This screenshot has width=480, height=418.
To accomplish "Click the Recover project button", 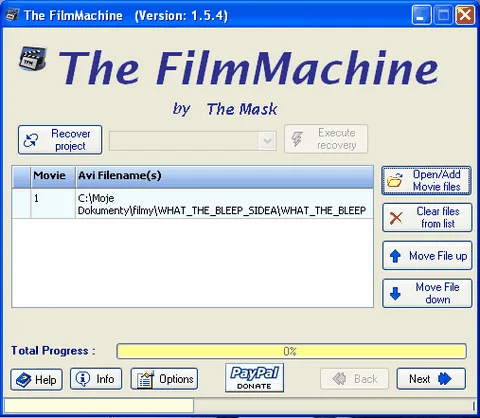I will tap(60, 140).
